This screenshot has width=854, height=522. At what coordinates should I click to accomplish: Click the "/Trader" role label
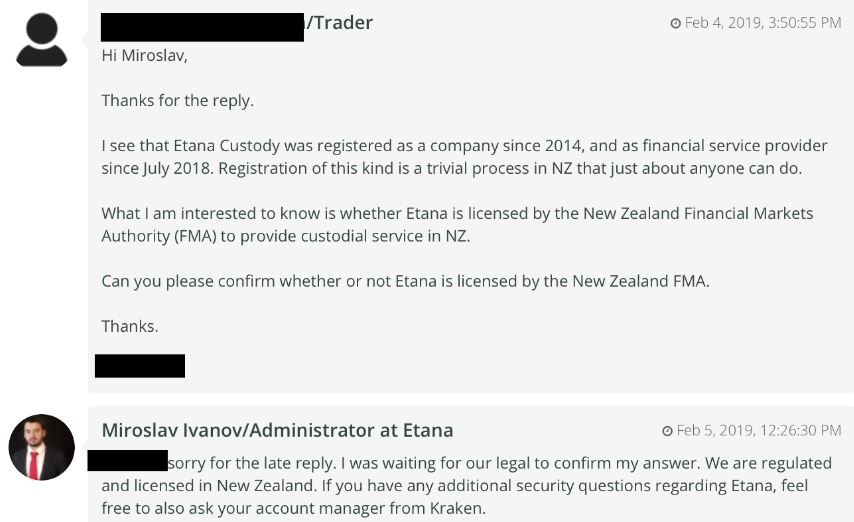339,23
